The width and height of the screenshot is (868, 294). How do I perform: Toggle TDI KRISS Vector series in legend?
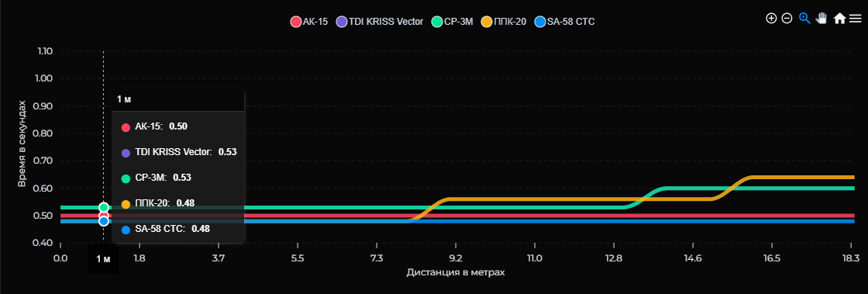[x=380, y=22]
